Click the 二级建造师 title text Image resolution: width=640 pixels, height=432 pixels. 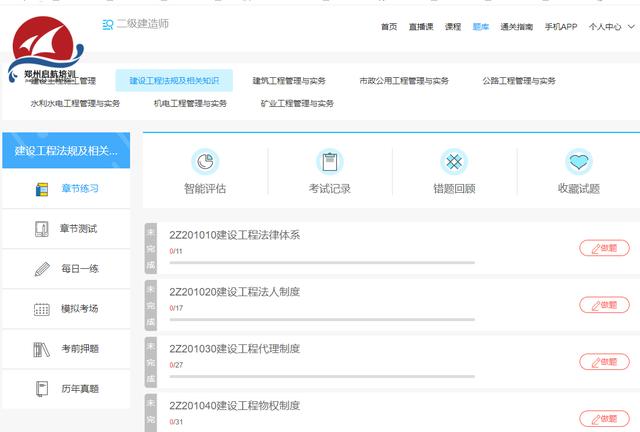coord(143,24)
